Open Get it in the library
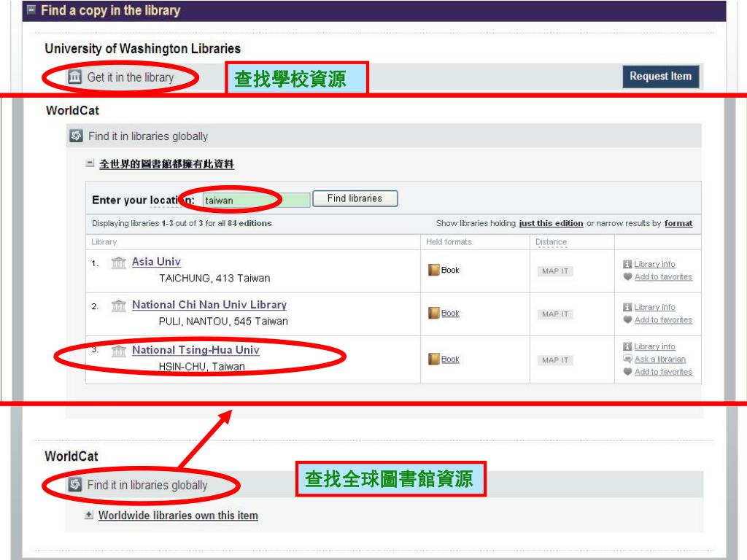 tap(131, 77)
